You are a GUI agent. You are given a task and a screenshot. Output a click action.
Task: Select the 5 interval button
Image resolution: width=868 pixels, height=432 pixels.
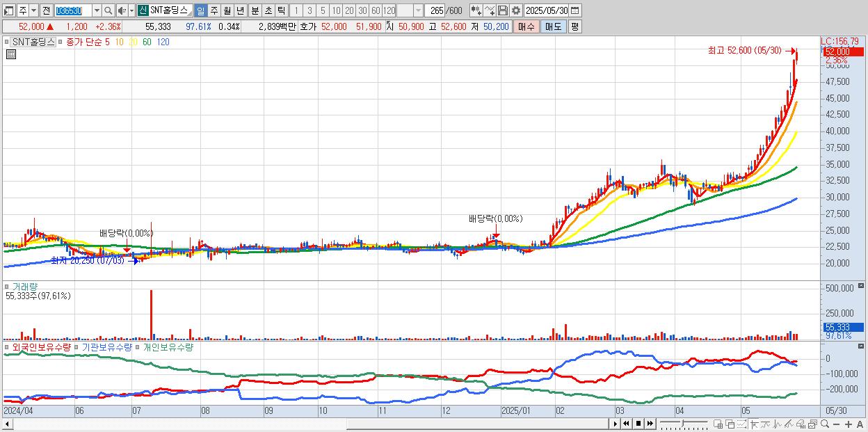(x=323, y=10)
